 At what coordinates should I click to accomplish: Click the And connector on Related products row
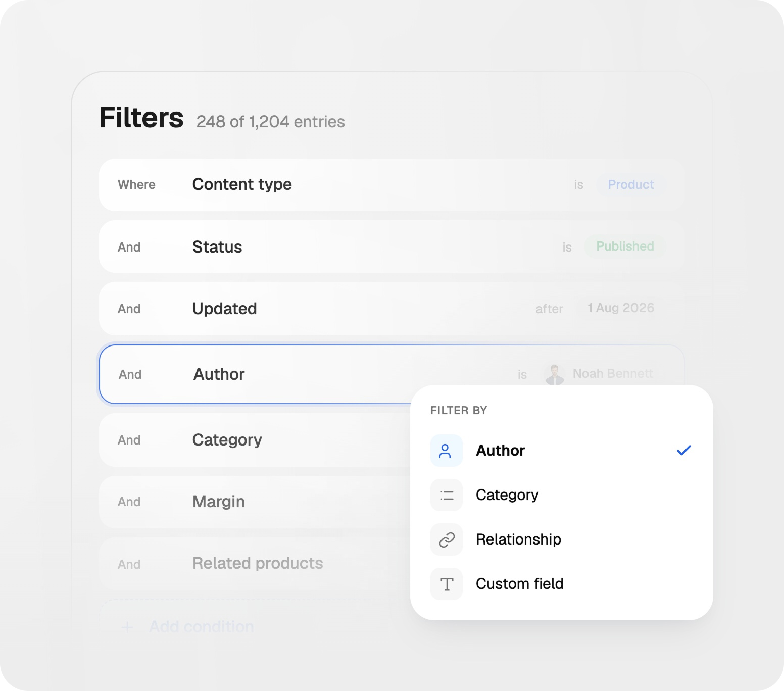[x=129, y=564]
